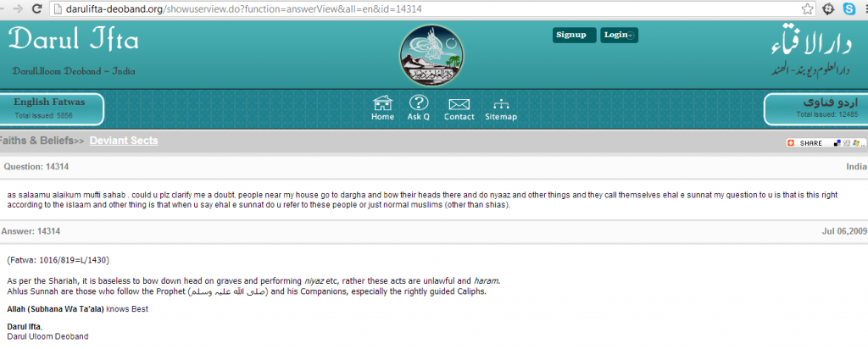Click 'Total Issued: 5856' count

click(x=43, y=115)
